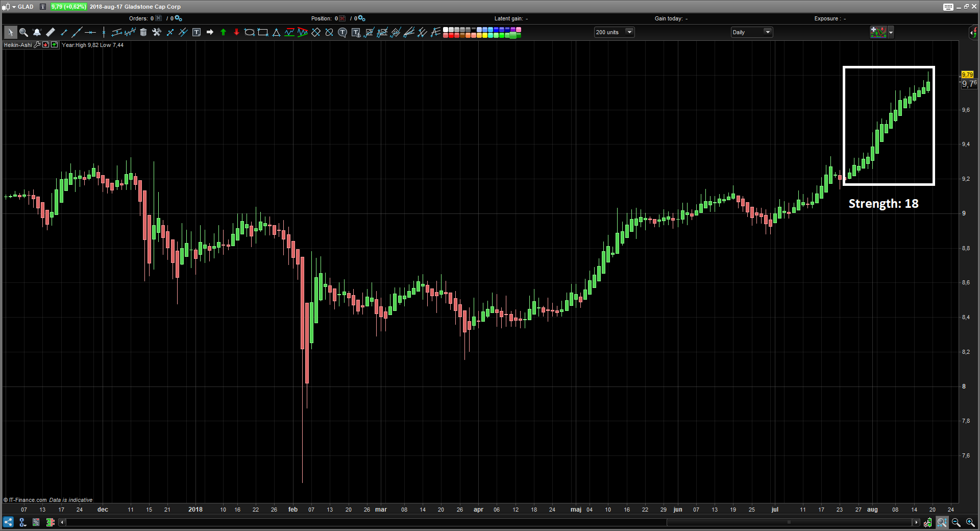Click the person icon at bottom left

tap(22, 522)
